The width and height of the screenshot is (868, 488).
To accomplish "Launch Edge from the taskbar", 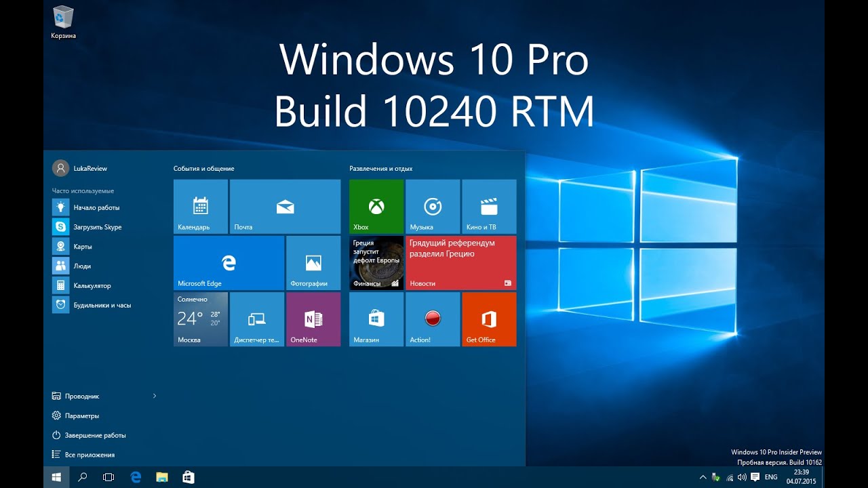I will click(x=136, y=477).
